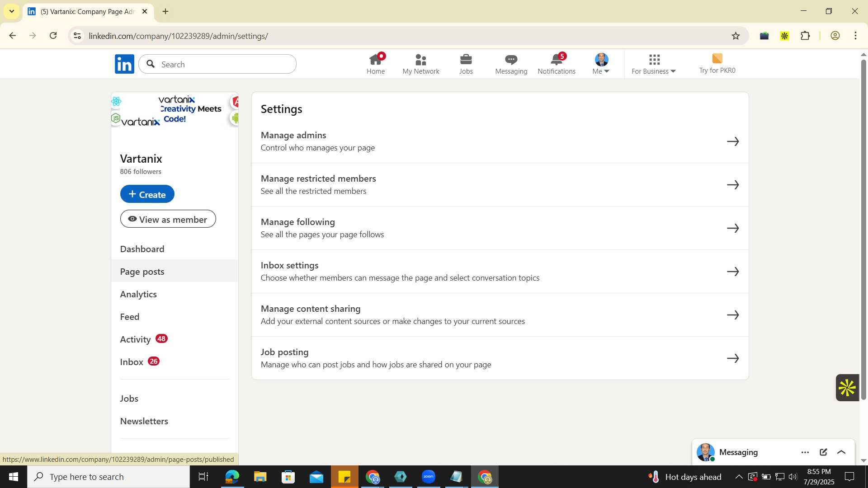Click the Create button
This screenshot has height=488, width=868.
pyautogui.click(x=147, y=194)
